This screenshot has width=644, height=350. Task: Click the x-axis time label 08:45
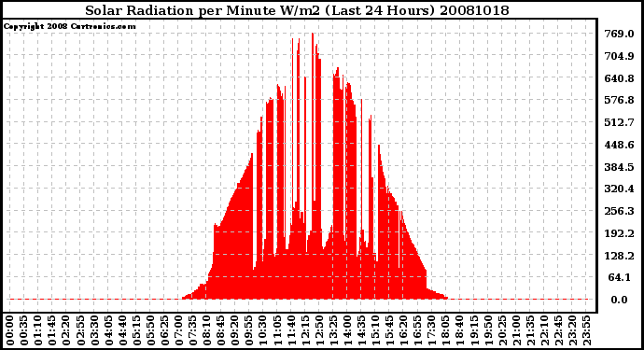(x=221, y=330)
